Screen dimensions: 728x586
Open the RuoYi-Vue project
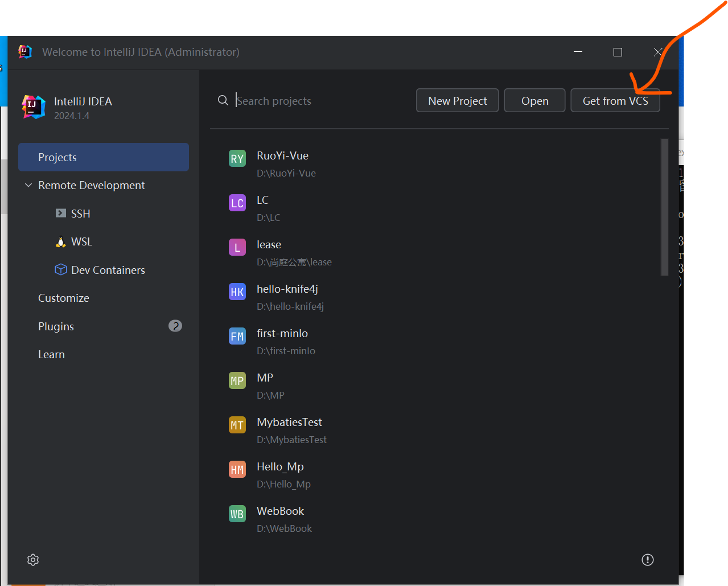click(x=282, y=155)
